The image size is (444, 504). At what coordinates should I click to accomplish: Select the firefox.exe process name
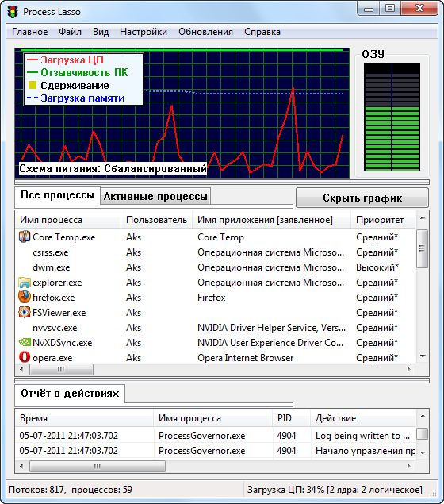pos(54,298)
